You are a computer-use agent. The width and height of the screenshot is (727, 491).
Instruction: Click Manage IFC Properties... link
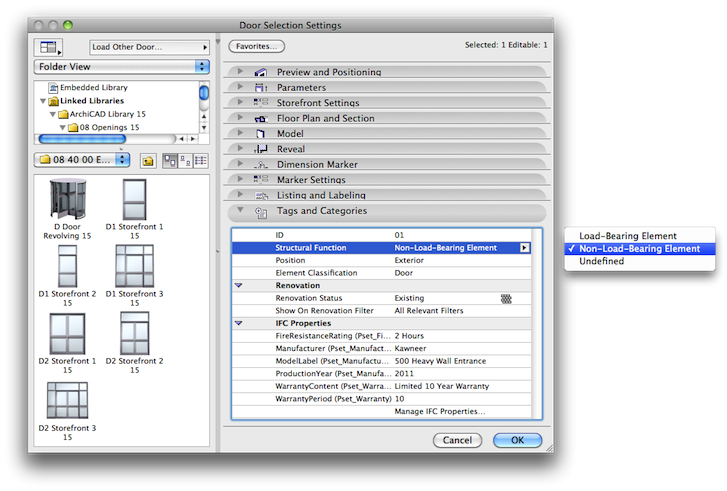pos(440,411)
